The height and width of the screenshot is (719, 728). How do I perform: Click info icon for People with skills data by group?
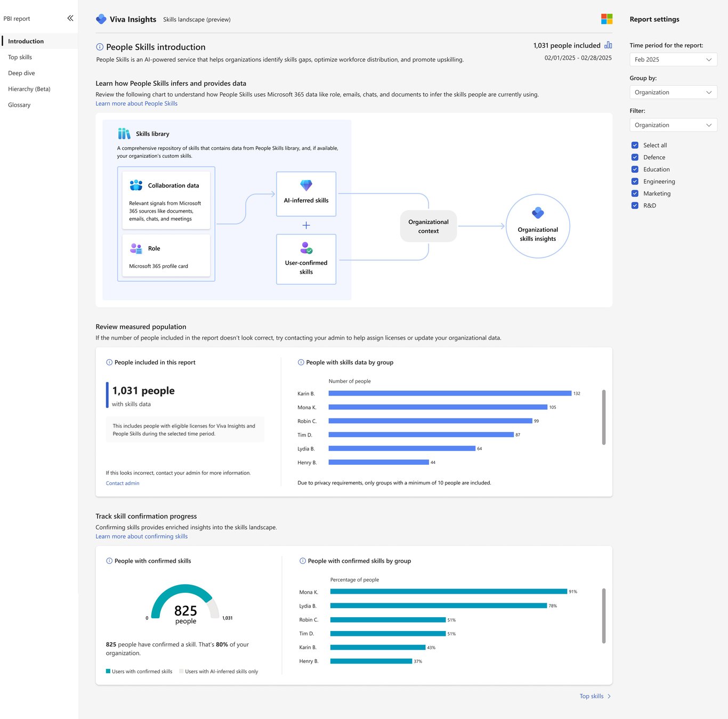point(301,362)
